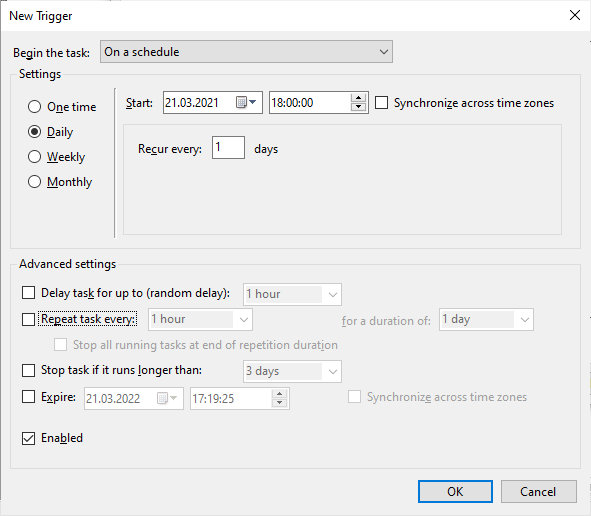Open the Start date calendar picker icon
This screenshot has height=516, width=591.
point(246,102)
